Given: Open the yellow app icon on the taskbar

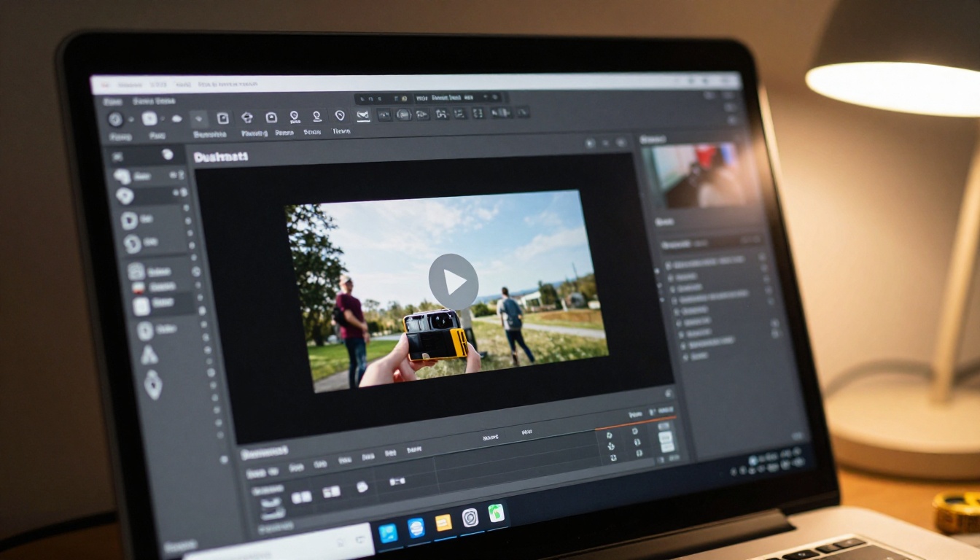Looking at the screenshot, I should (443, 522).
